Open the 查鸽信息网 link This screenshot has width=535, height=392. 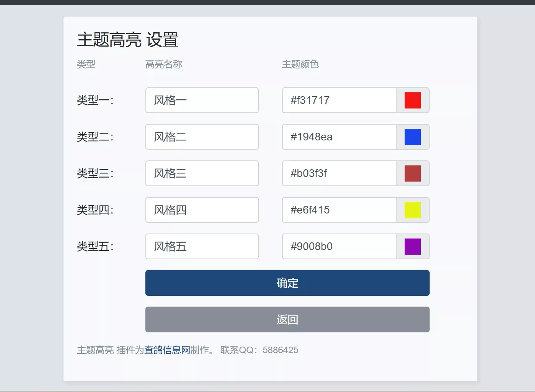point(167,350)
